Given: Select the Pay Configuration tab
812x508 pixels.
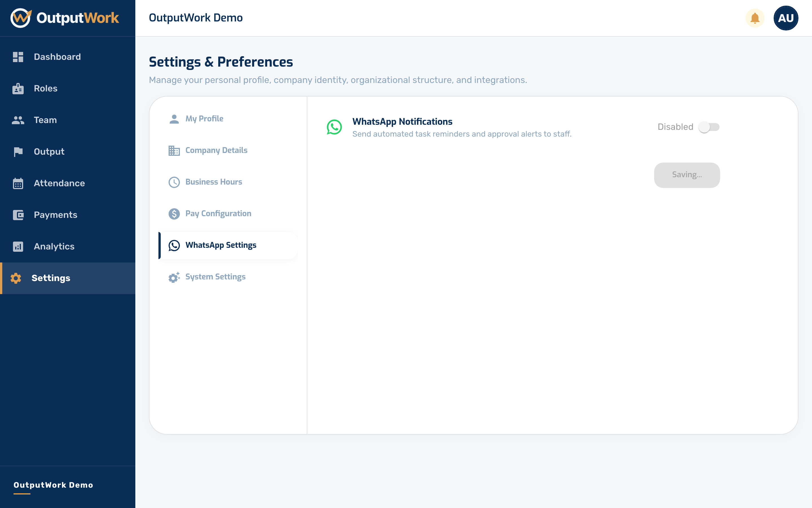Looking at the screenshot, I should [x=228, y=213].
